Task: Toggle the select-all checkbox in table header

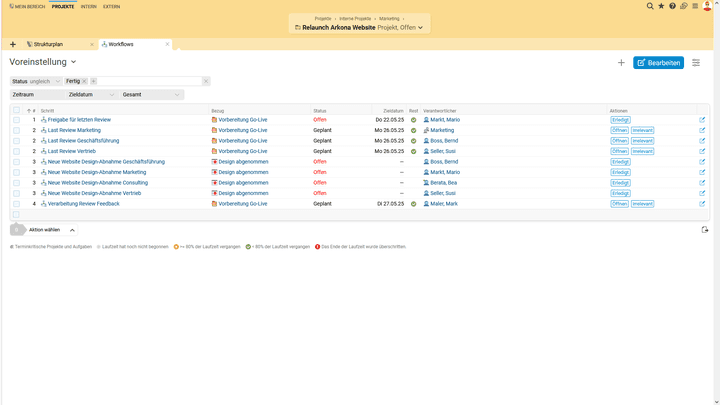Action: pyautogui.click(x=16, y=111)
